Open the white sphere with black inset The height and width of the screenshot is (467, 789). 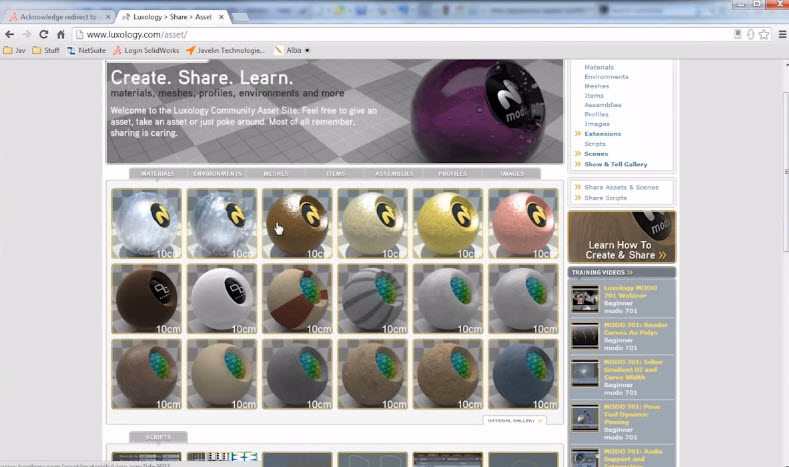222,299
